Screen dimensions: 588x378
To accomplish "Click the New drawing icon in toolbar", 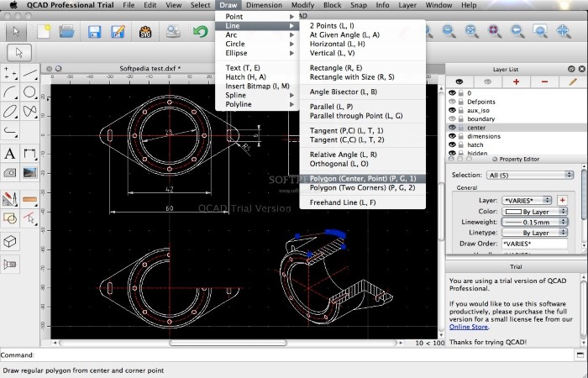I will pos(44,32).
